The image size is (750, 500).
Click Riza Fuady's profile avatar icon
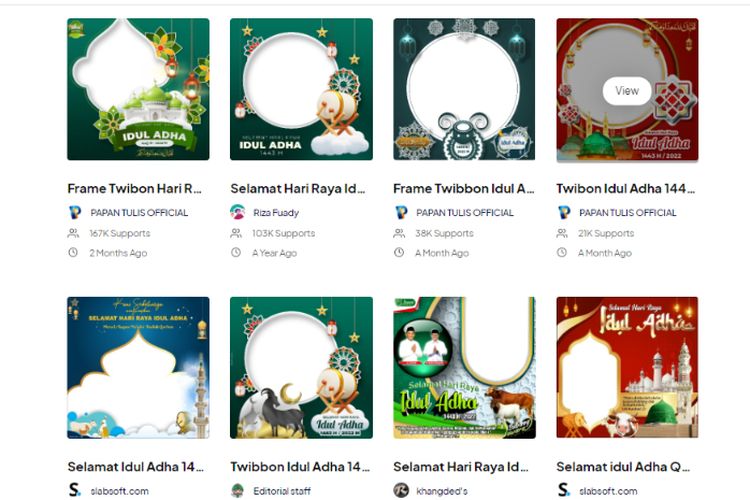click(x=237, y=212)
